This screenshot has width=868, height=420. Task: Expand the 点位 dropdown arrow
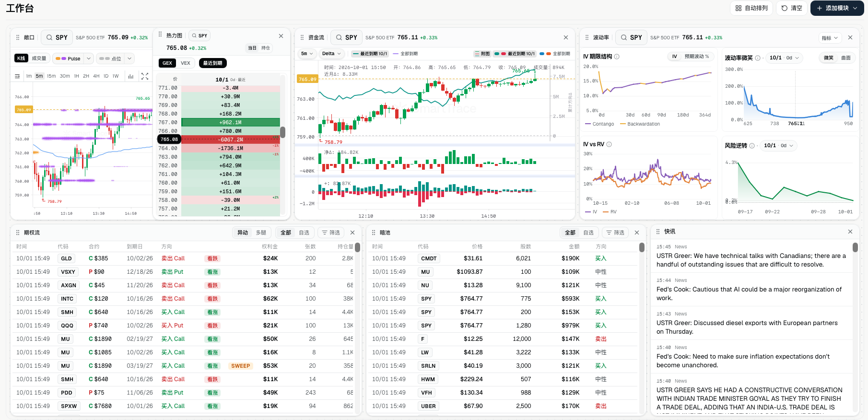point(129,58)
